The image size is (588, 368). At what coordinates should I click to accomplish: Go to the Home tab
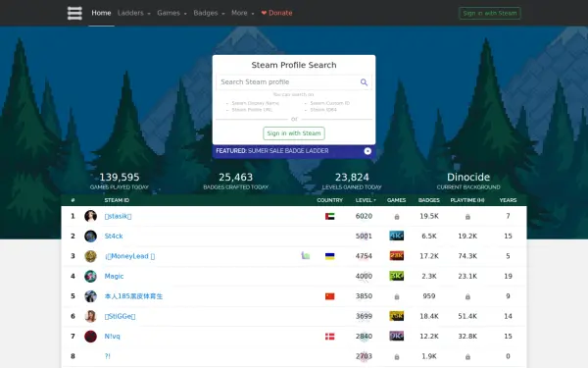click(101, 13)
